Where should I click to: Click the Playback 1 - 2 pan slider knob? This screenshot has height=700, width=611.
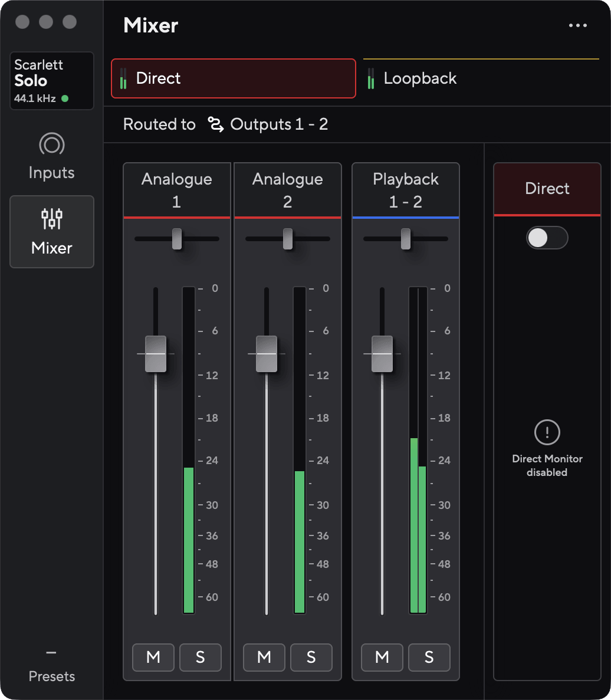(405, 239)
